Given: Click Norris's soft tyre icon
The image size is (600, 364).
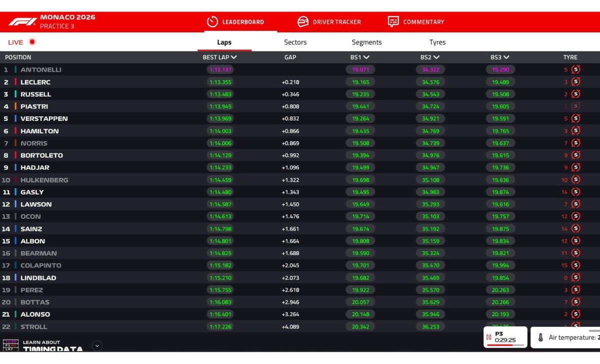Looking at the screenshot, I should coord(575,143).
